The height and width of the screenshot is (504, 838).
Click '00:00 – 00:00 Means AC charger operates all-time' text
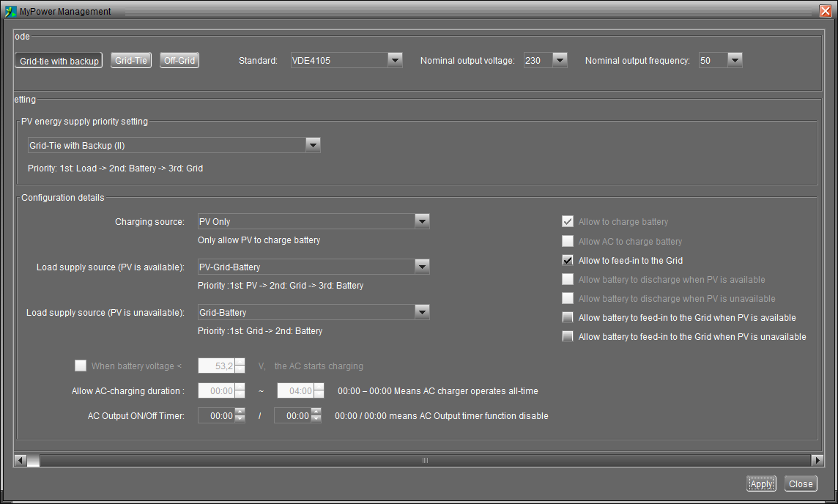pos(438,390)
